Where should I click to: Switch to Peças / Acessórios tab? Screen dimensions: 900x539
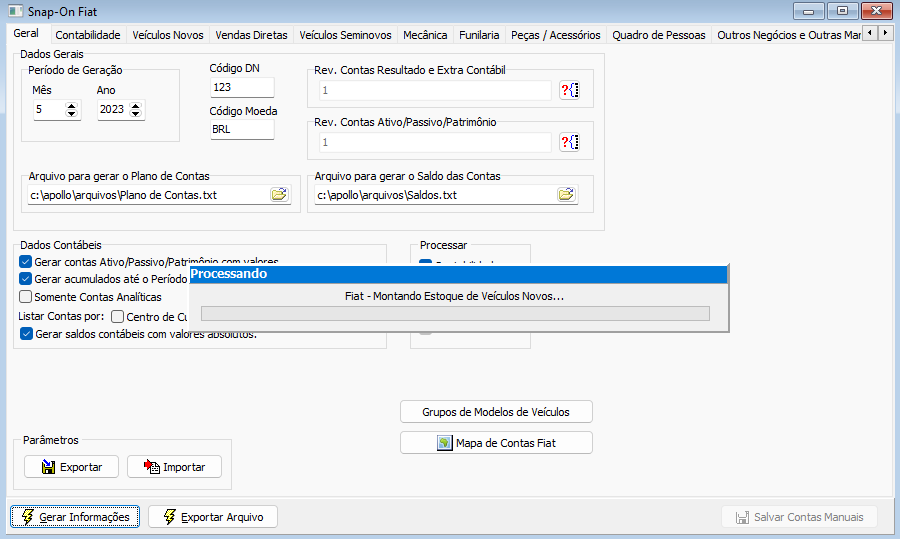[556, 35]
